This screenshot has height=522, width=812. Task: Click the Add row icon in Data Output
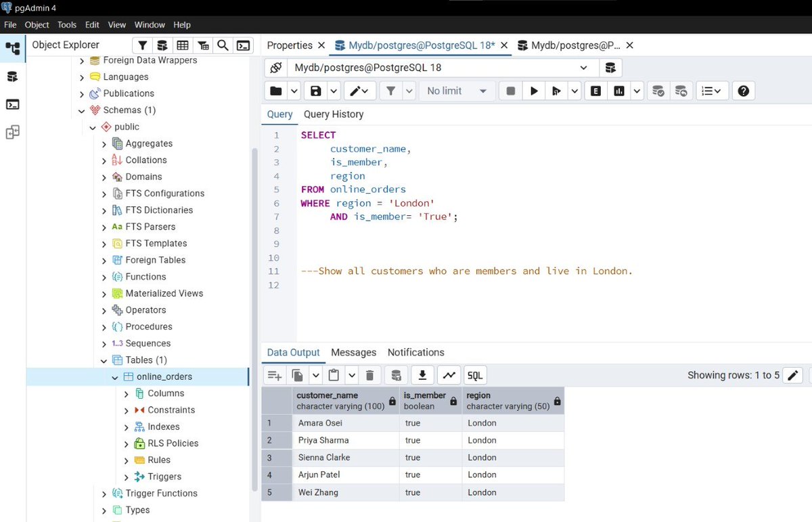274,375
